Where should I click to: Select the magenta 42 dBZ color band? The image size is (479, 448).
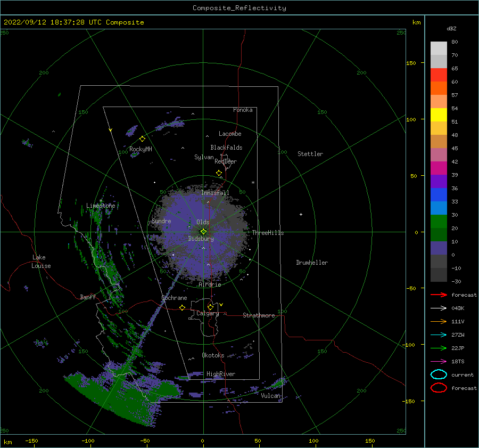439,168
